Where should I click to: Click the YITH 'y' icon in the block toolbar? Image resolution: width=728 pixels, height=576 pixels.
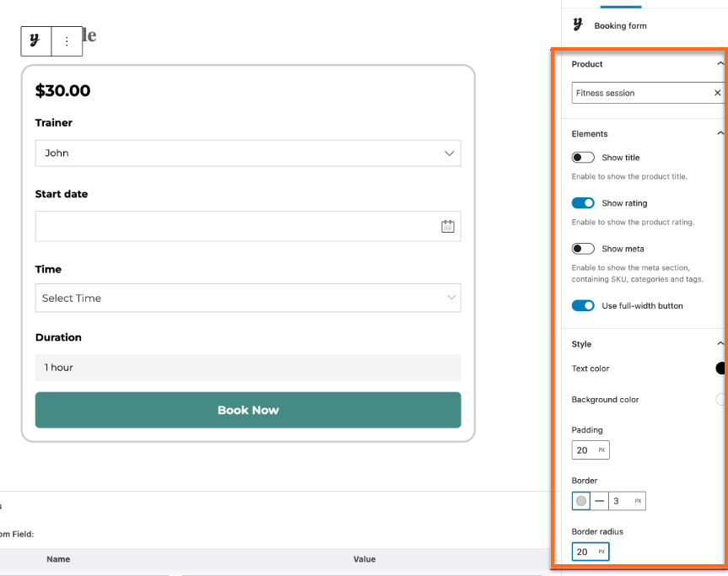click(35, 40)
